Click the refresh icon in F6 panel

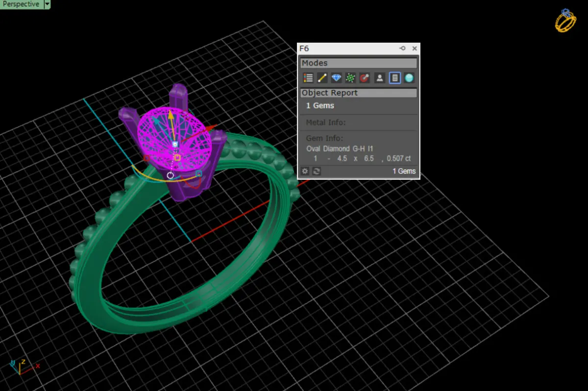(x=317, y=171)
